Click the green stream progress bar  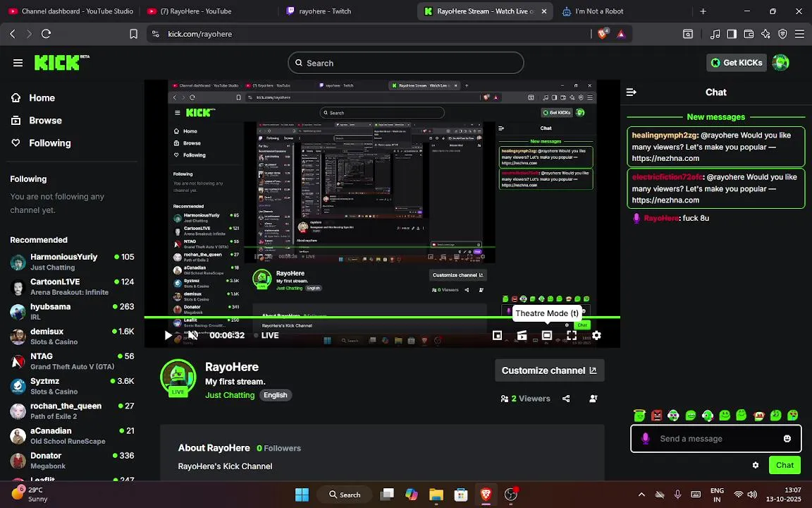[382, 317]
